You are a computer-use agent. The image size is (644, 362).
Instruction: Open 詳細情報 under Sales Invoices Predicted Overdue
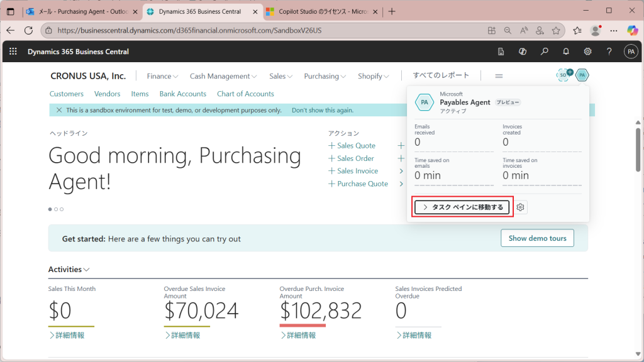[414, 336]
